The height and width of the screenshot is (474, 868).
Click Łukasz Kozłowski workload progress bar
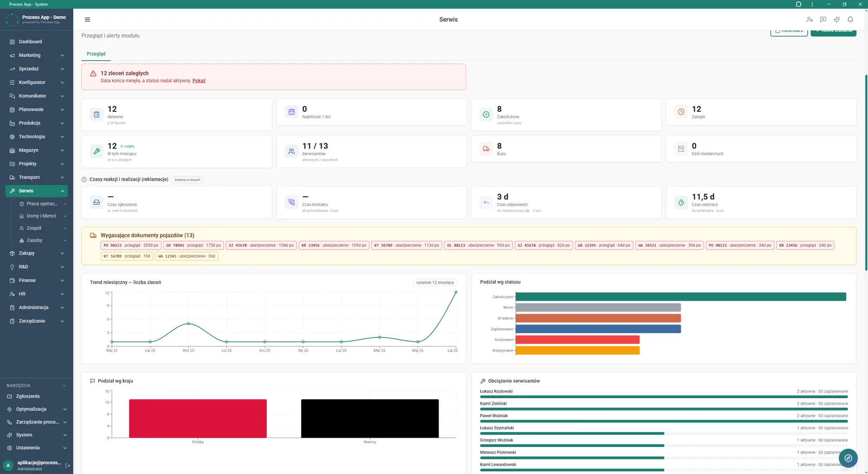pos(664,397)
